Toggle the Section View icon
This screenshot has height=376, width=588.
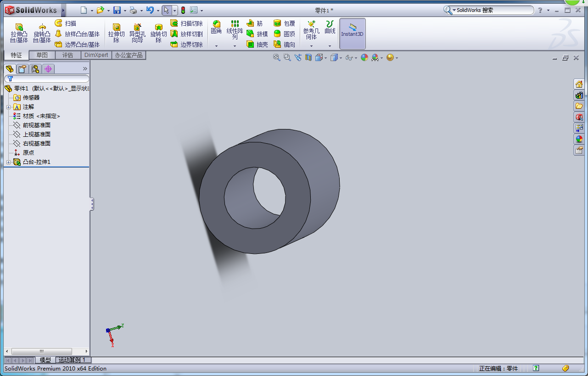click(x=308, y=57)
